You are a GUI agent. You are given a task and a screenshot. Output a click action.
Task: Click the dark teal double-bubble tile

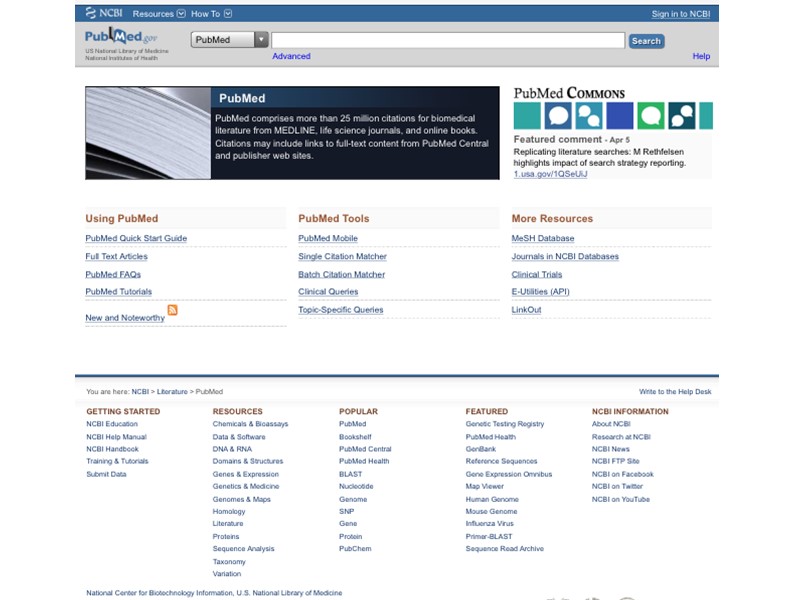[x=682, y=115]
